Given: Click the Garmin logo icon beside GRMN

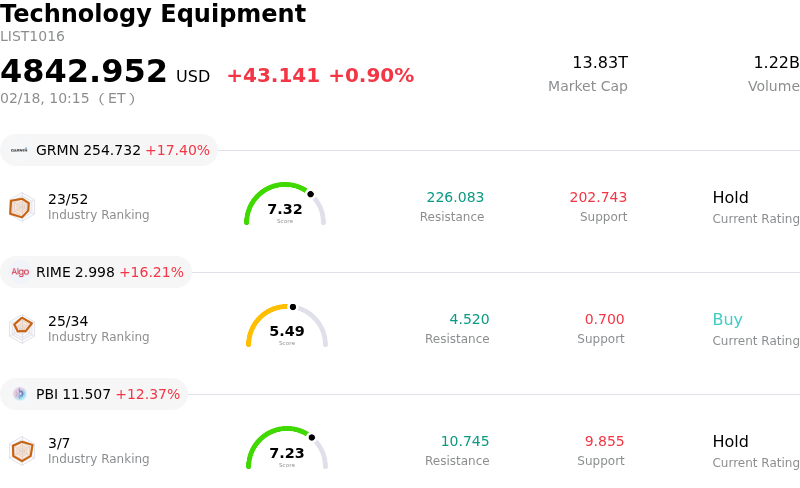Looking at the screenshot, I should click(19, 150).
